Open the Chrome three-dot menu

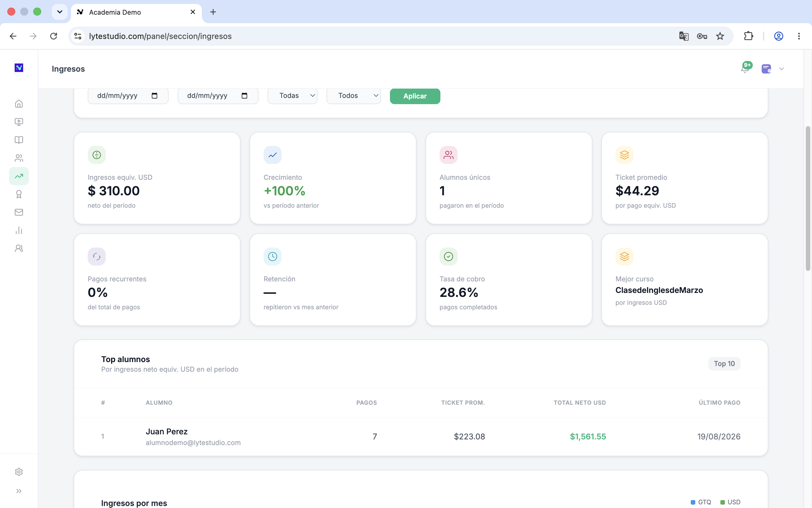[799, 36]
